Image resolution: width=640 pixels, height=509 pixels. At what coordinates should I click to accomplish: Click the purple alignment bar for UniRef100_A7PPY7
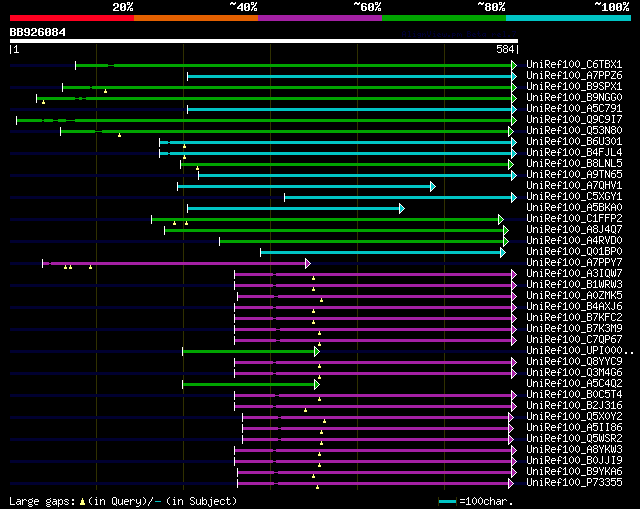[174, 264]
